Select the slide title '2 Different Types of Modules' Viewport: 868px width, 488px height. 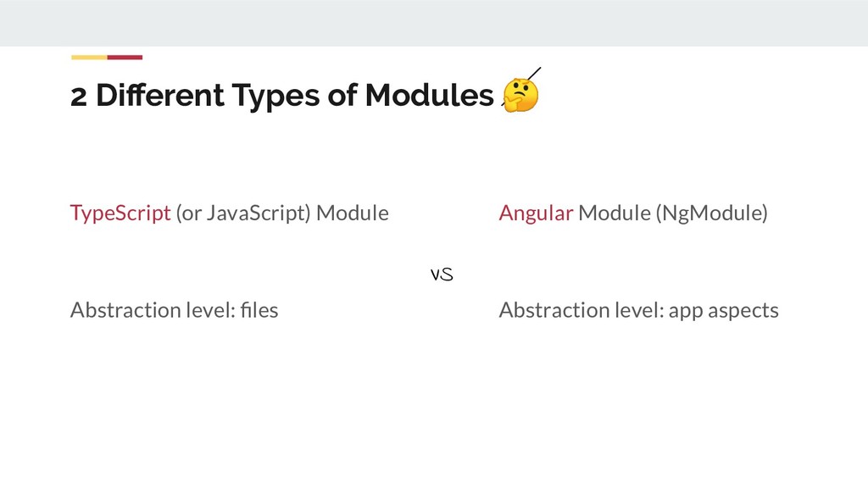[281, 97]
